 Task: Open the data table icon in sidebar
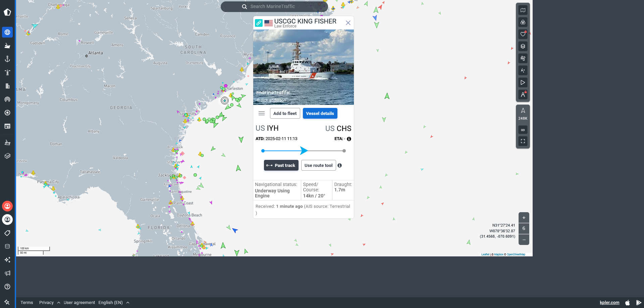click(x=7, y=126)
